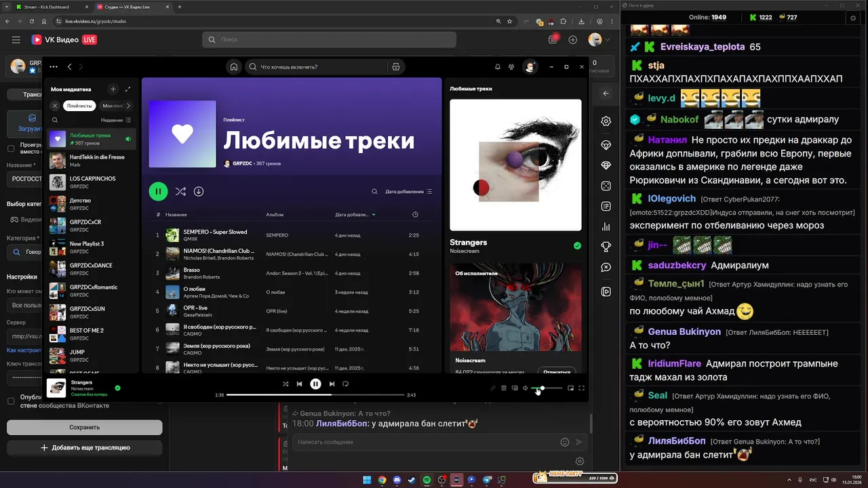Search within the playlist tracks
The width and height of the screenshot is (868, 488).
374,191
